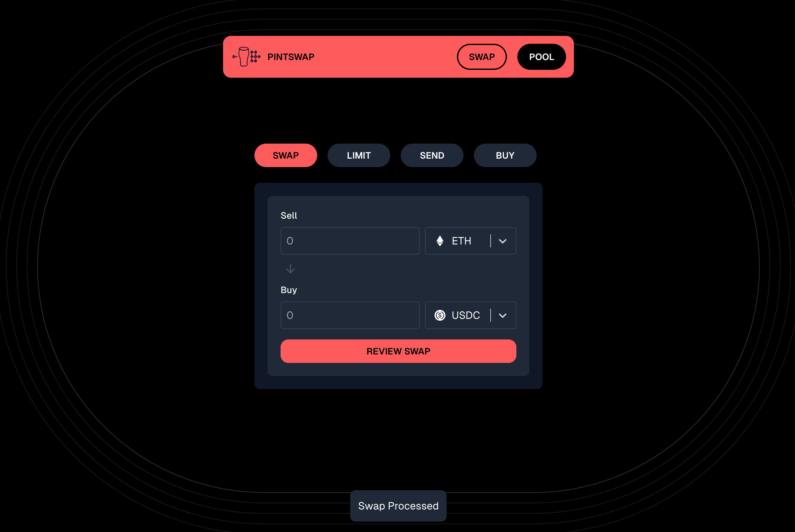This screenshot has width=795, height=532.
Task: Expand the ETH token selector dropdown
Action: [503, 241]
